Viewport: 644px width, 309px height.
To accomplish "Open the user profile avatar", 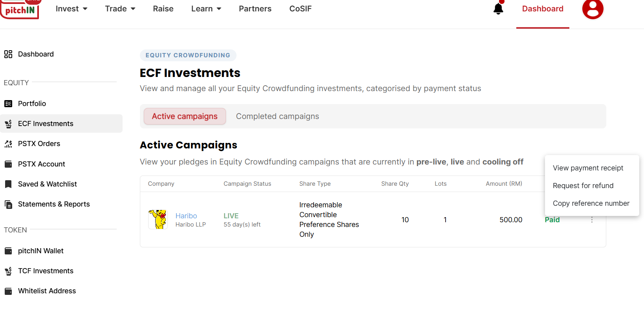I will (593, 9).
